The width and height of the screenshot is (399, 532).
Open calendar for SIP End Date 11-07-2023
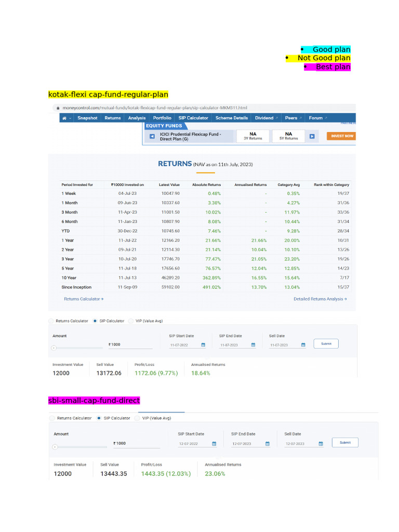pyautogui.click(x=253, y=345)
